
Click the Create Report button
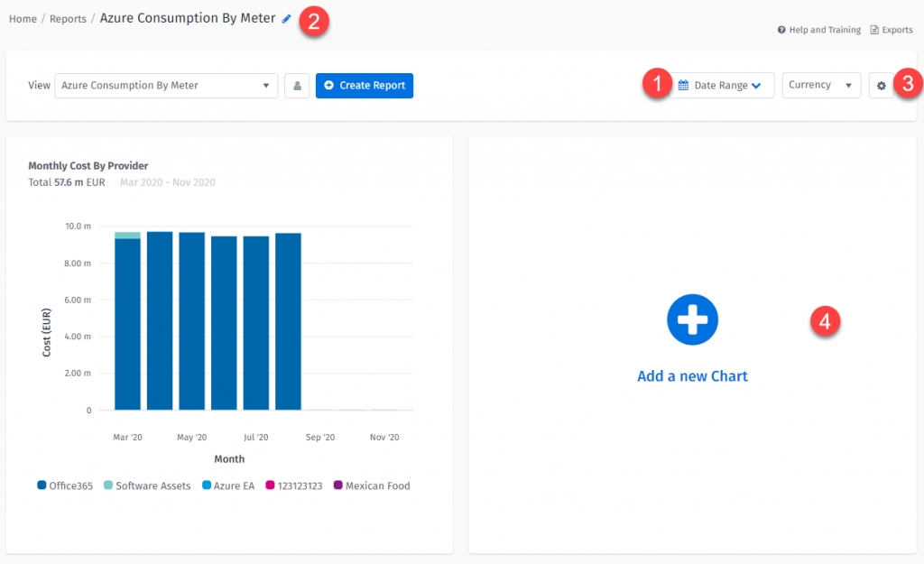click(365, 86)
